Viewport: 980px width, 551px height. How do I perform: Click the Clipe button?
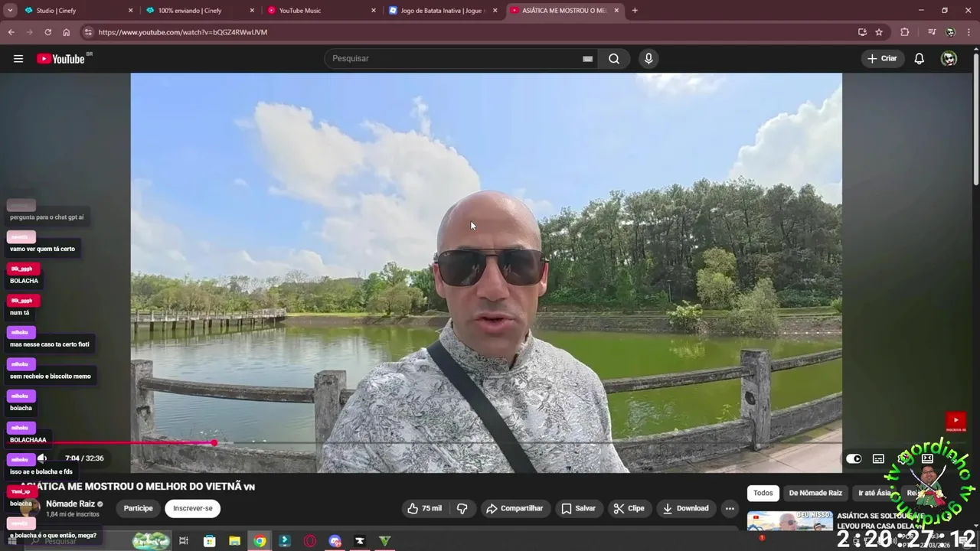(629, 508)
